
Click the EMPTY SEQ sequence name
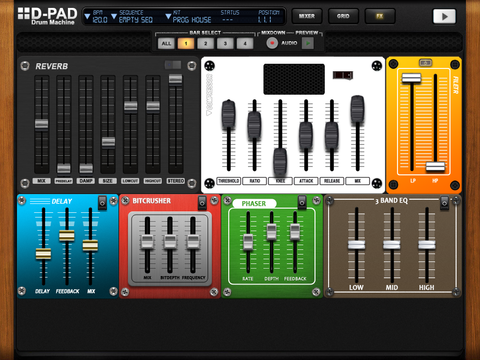[136, 20]
